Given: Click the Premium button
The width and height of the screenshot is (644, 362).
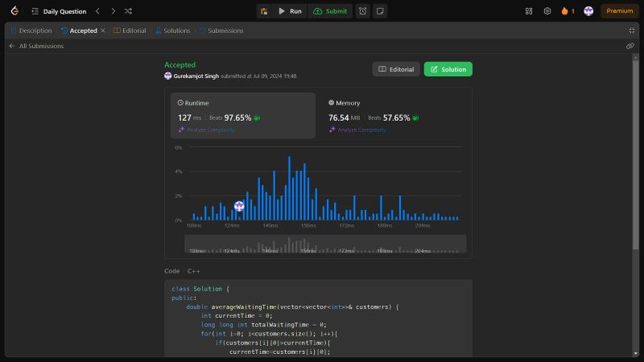Looking at the screenshot, I should [x=619, y=11].
